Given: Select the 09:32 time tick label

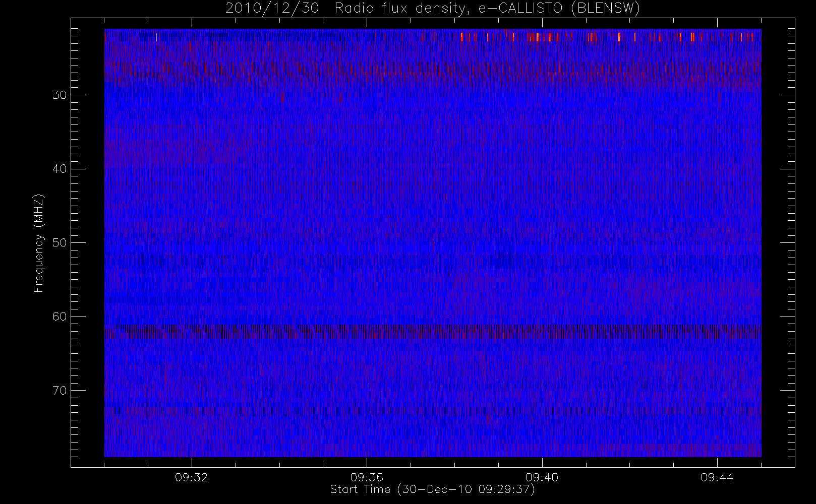Looking at the screenshot, I should pyautogui.click(x=192, y=477).
